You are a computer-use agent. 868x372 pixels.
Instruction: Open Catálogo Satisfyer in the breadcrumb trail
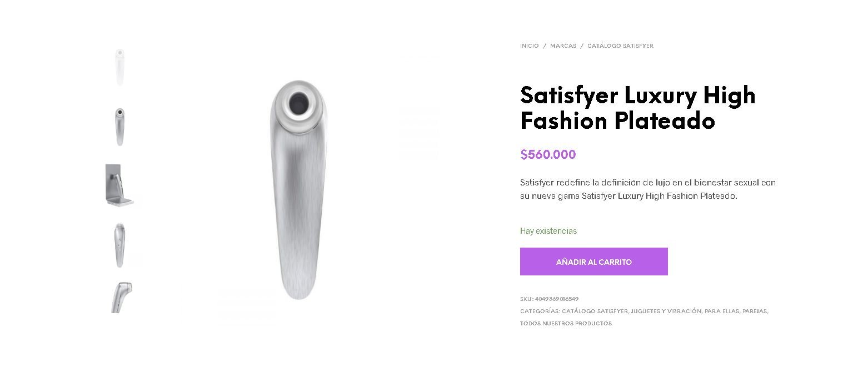coord(620,46)
